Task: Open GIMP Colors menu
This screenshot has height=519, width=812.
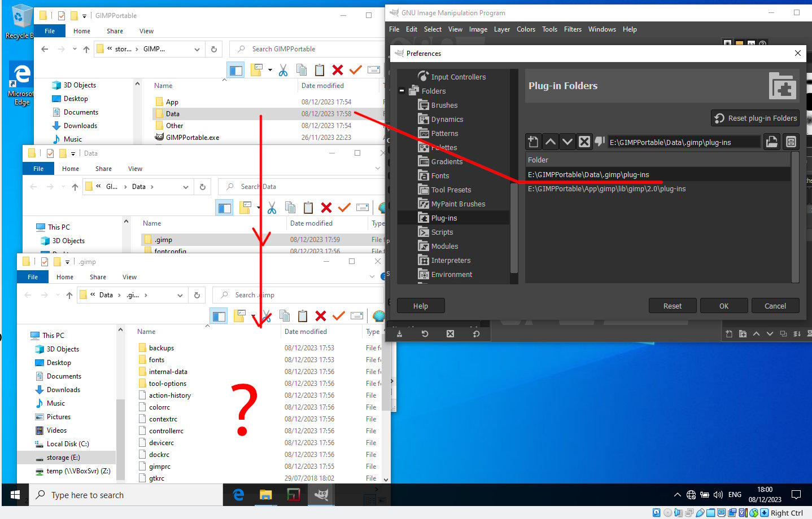Action: coord(526,29)
